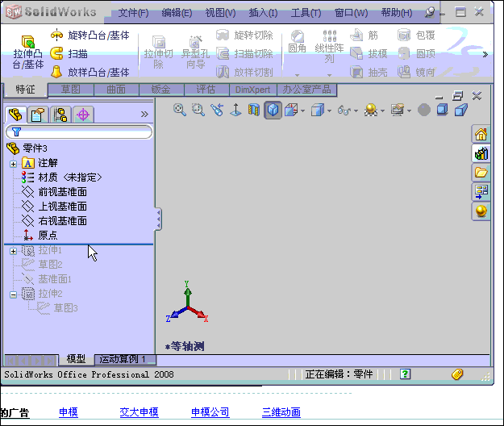Viewport: 504px width, 426px height.
Task: Open the ConfigurationManager tab icon
Action: [60, 115]
